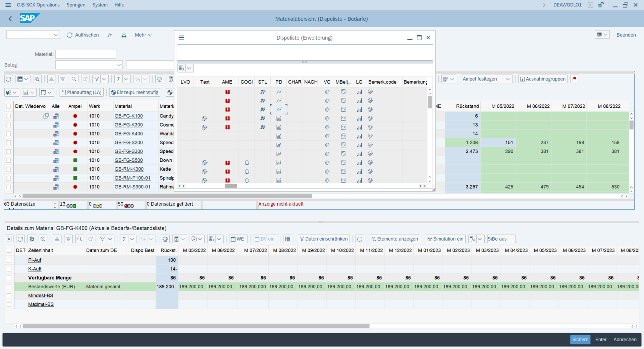Screen dimensions: 644x349
Task: Click the print icon in Details toolbar
Action: [x=165, y=239]
